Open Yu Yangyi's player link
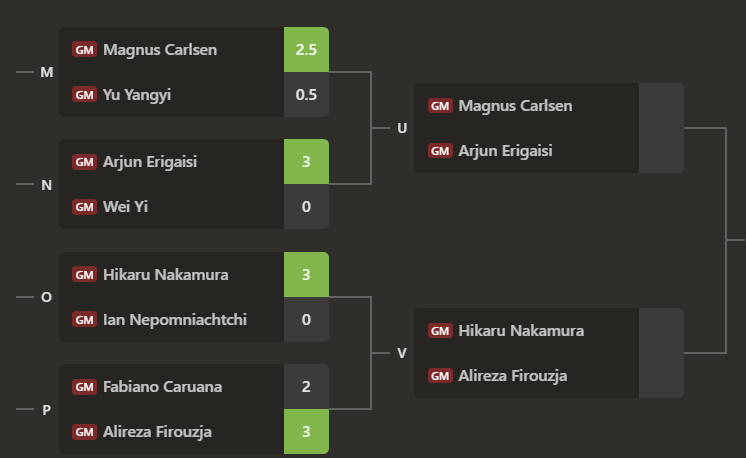746x458 pixels. pos(137,95)
